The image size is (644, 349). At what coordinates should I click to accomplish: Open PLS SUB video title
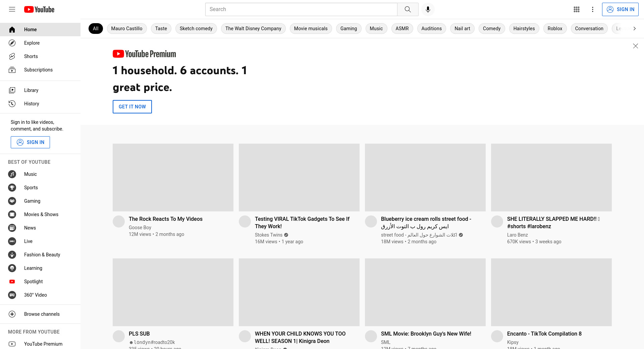[139, 334]
